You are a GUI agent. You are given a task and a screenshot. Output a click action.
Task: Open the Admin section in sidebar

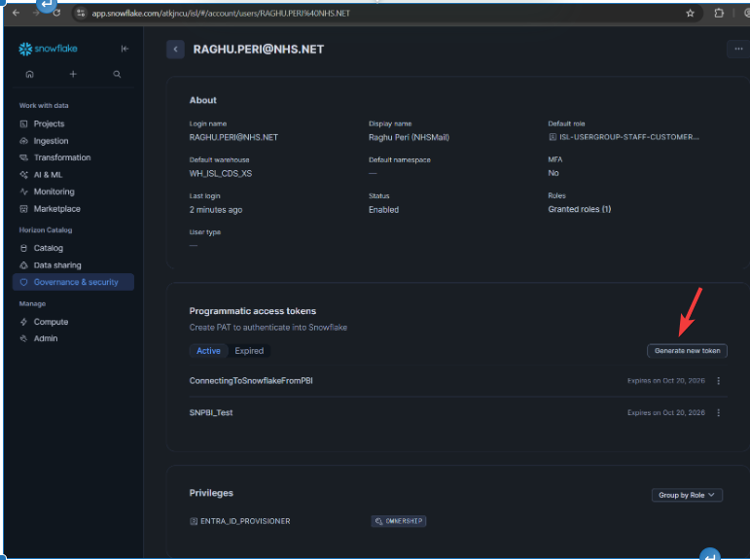click(46, 338)
